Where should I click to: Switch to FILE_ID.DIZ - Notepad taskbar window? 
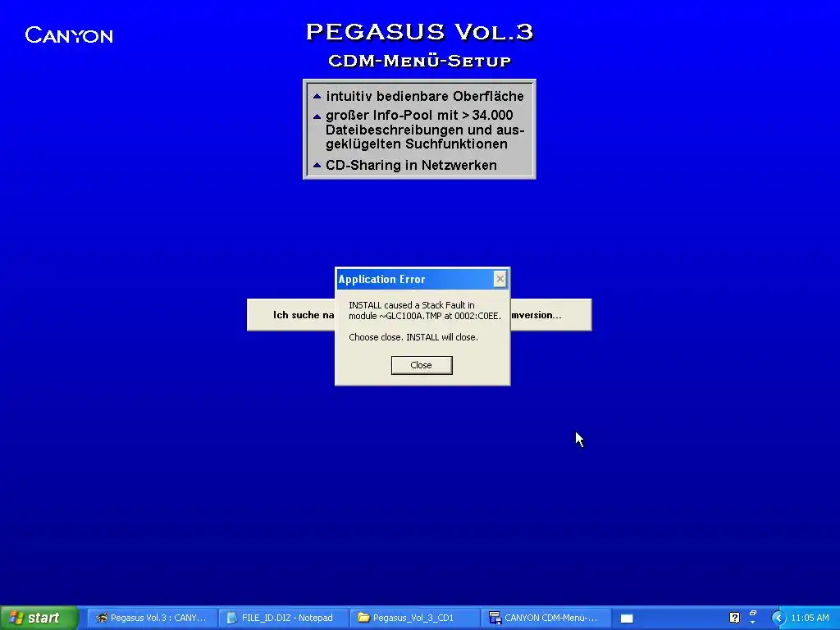pyautogui.click(x=283, y=618)
